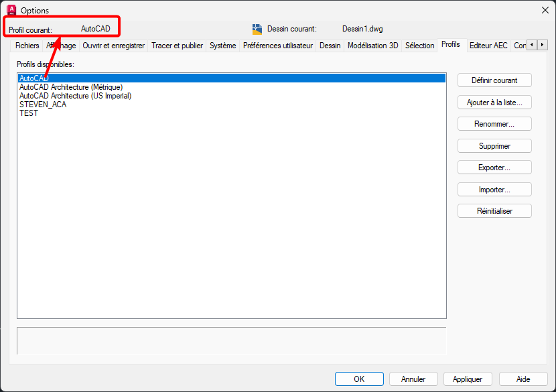Click the profile description box
Image resolution: width=556 pixels, height=392 pixels.
point(232,341)
